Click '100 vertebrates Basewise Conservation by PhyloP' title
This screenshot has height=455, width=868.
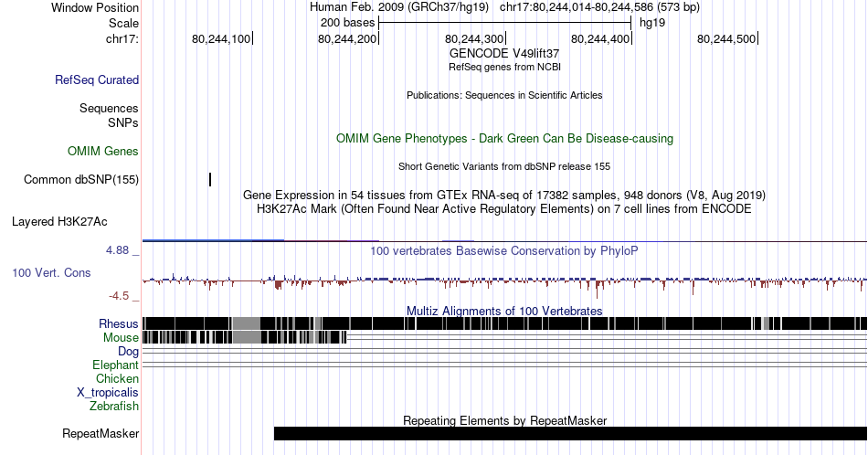(x=504, y=250)
